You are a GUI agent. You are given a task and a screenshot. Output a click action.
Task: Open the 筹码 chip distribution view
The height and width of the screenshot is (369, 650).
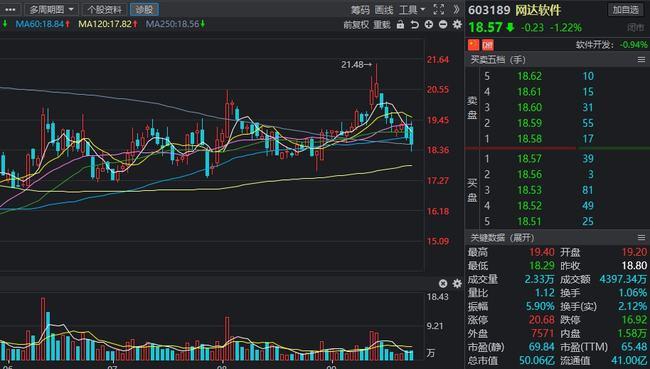point(360,10)
